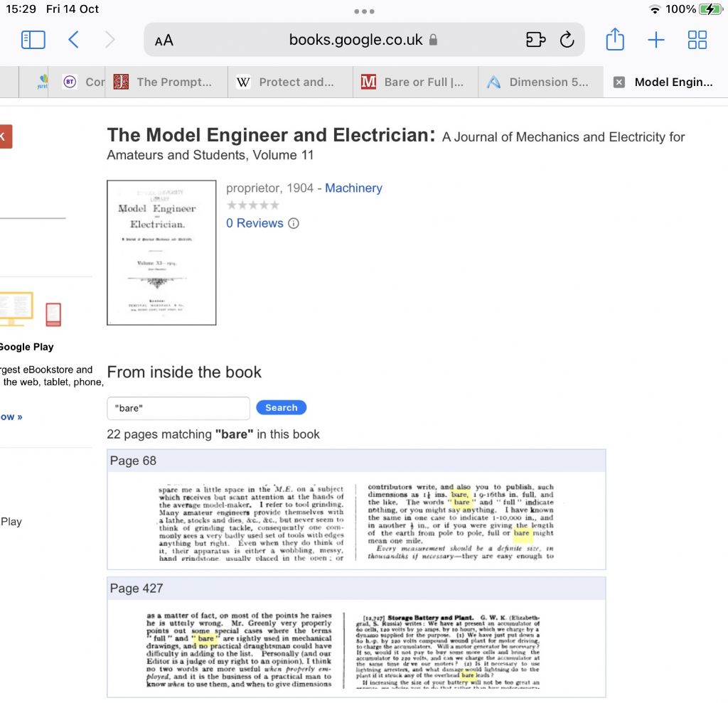Viewport: 728px width, 703px height.
Task: Click the Page 427 text snippet
Action: [343, 650]
